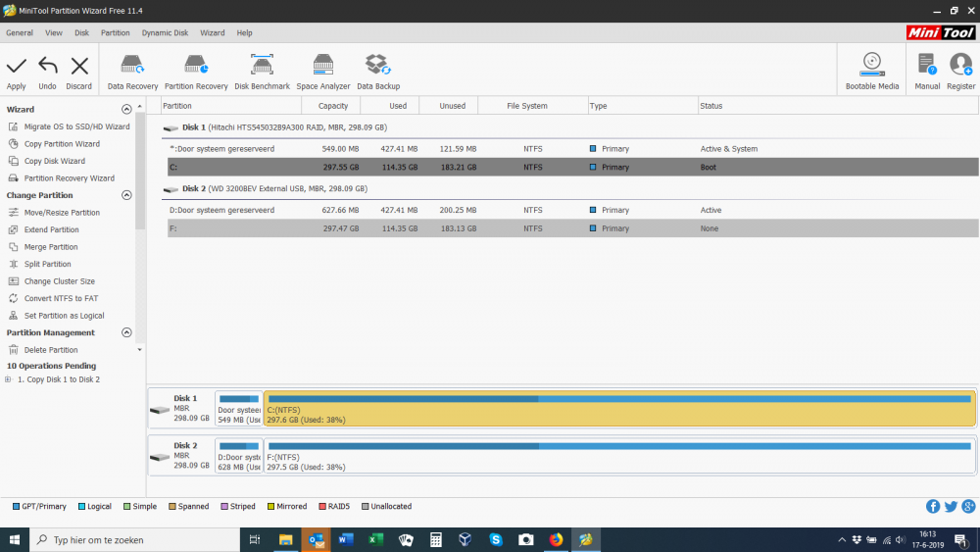The image size is (980, 552).
Task: Select Migrate OS to SSD/HD Wizard
Action: pyautogui.click(x=76, y=126)
